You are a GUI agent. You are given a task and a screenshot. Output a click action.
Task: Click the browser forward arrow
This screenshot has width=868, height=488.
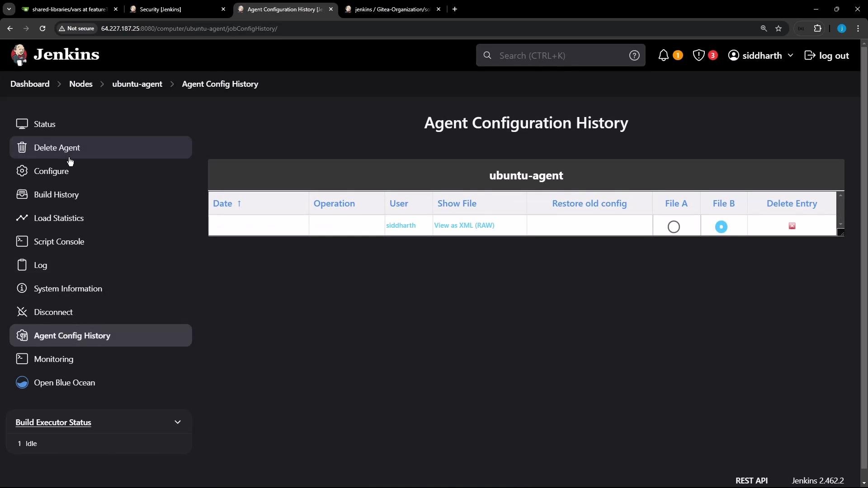pyautogui.click(x=26, y=28)
